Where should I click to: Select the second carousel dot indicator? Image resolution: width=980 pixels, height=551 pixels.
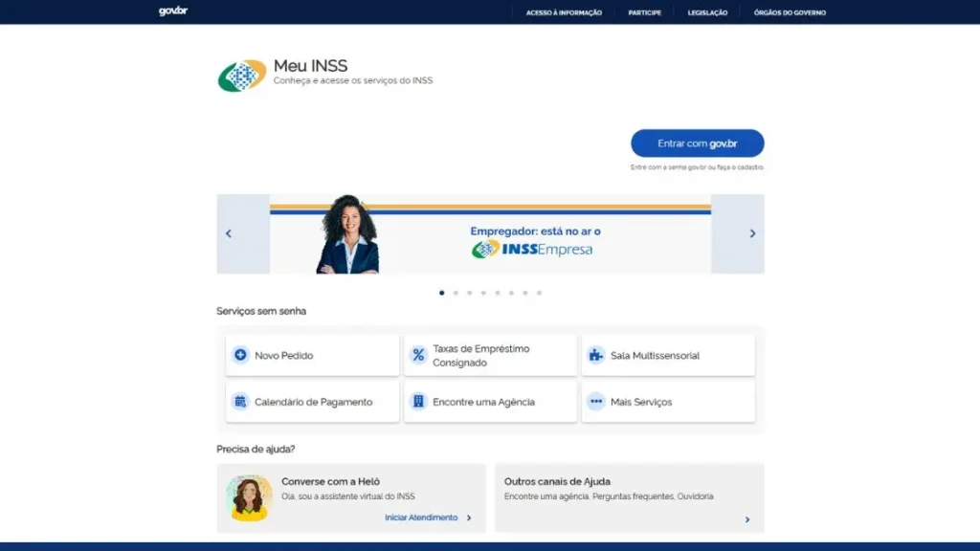pos(456,293)
